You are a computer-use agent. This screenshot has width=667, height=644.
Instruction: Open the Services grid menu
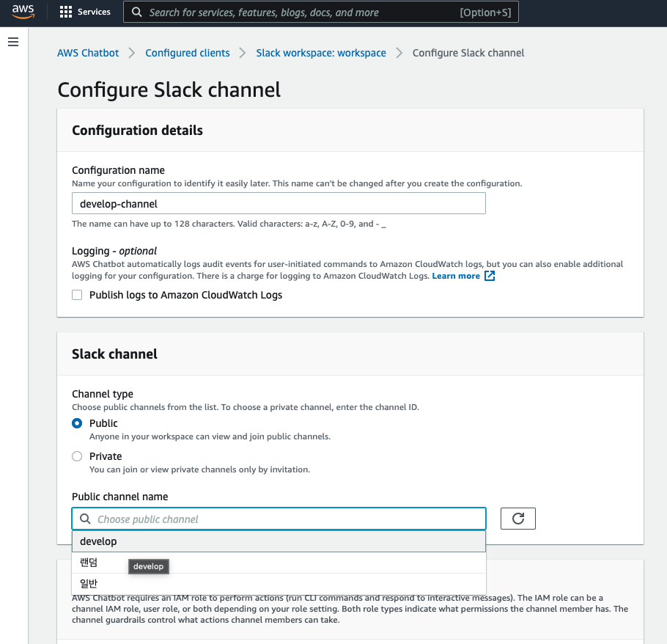[x=65, y=12]
